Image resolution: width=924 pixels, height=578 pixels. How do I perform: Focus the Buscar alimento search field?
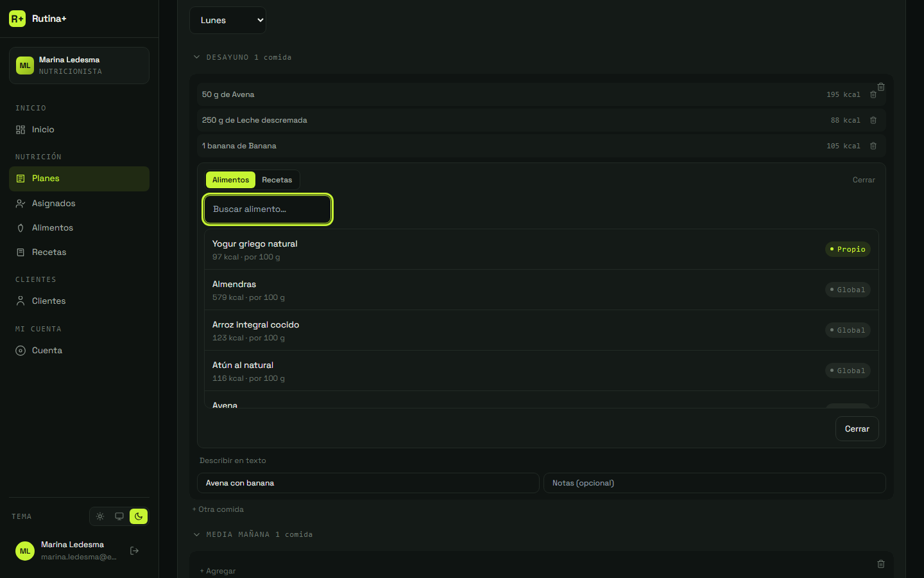point(268,209)
